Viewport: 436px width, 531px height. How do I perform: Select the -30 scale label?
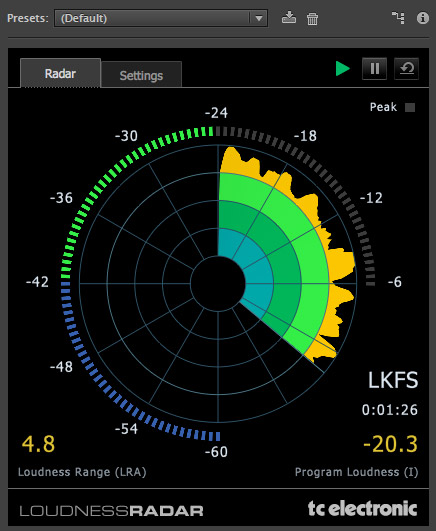[126, 136]
